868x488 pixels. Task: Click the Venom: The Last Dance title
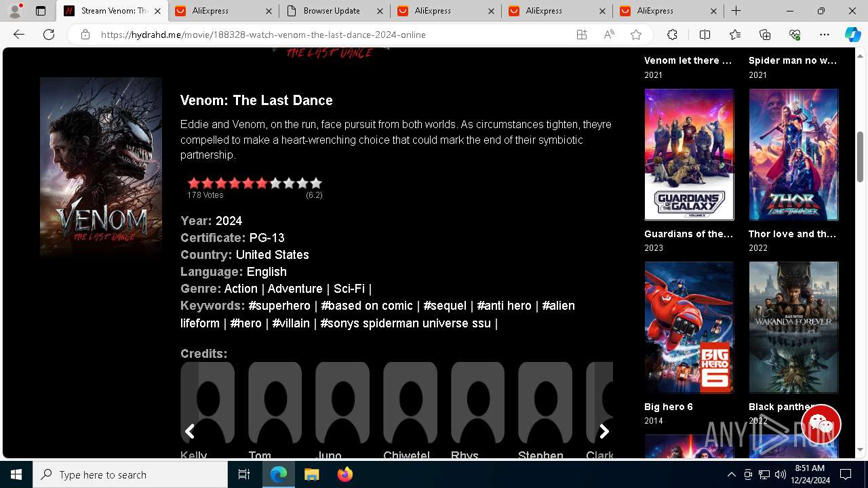click(x=256, y=100)
